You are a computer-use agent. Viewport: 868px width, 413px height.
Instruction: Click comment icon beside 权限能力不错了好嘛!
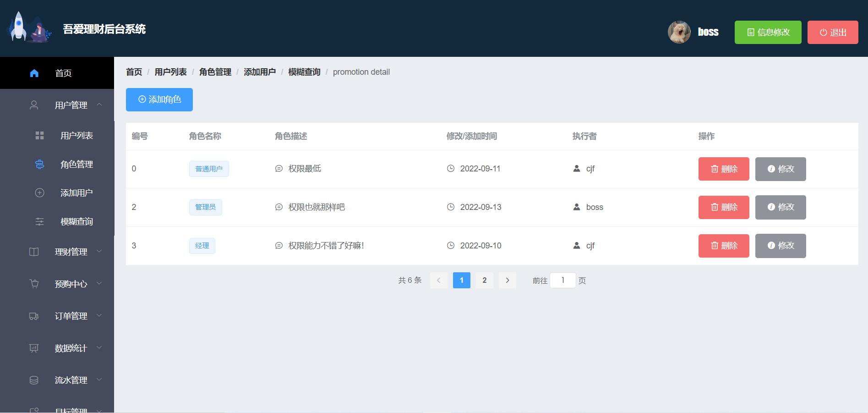pos(279,245)
